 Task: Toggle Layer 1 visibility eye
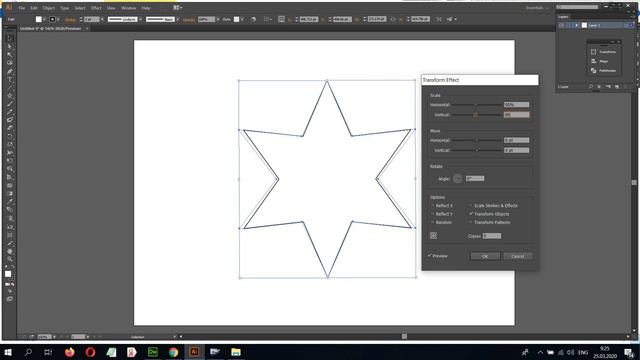562,25
